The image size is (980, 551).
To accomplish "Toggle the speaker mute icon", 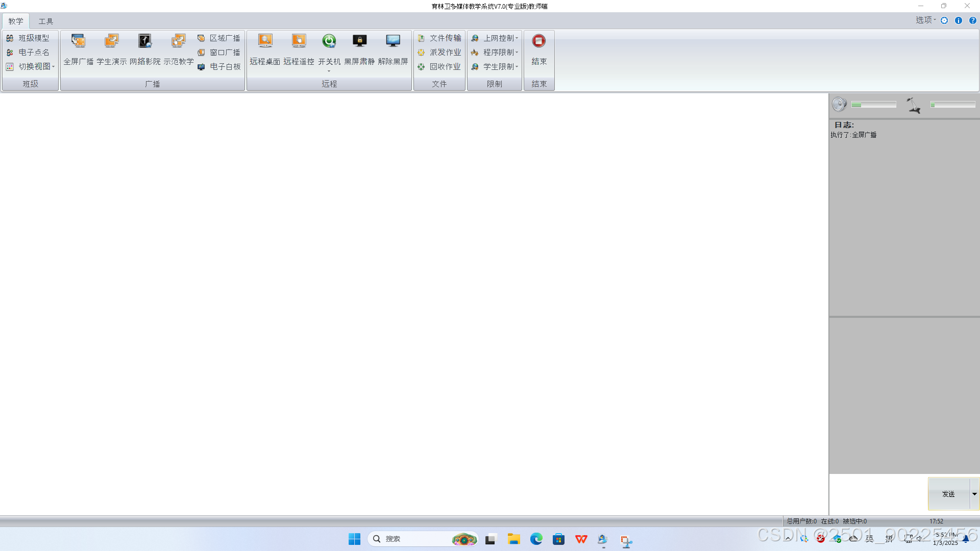I will [839, 105].
